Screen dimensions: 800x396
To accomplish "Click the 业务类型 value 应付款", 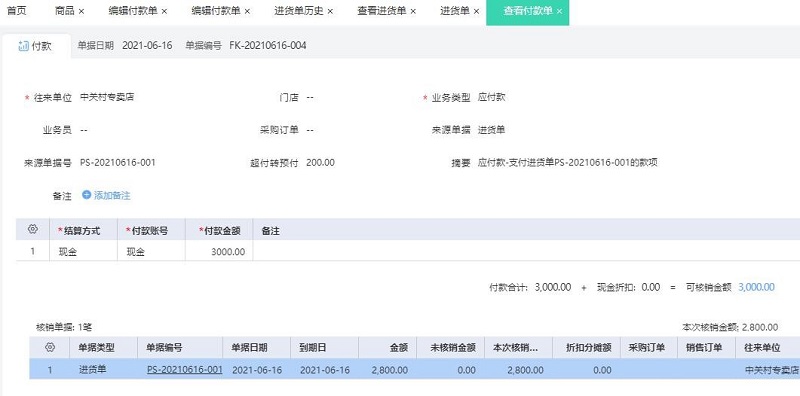I will (492, 97).
